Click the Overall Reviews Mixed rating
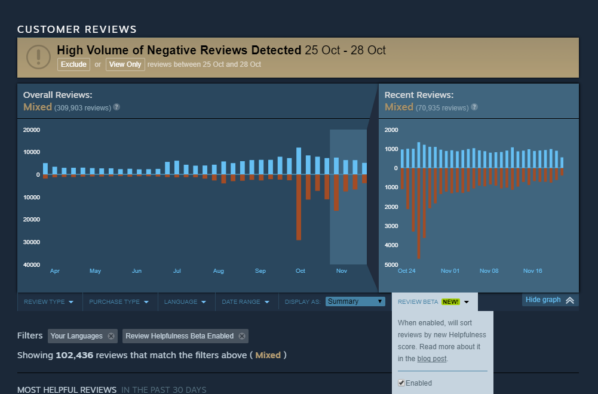The image size is (598, 394). pos(37,107)
